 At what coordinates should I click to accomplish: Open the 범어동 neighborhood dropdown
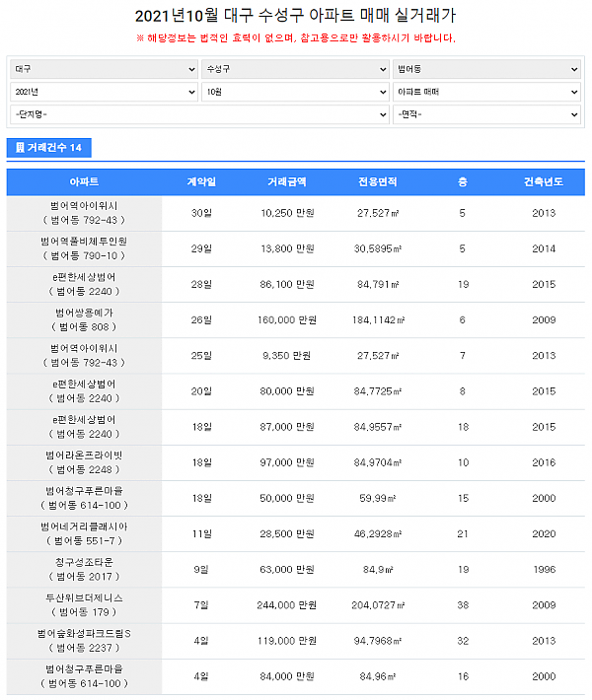click(486, 70)
